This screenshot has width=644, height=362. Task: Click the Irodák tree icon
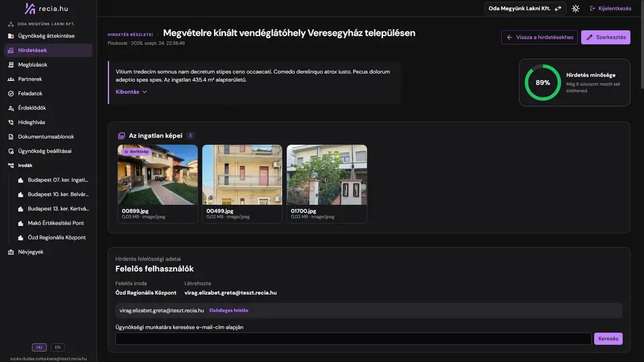(11, 166)
